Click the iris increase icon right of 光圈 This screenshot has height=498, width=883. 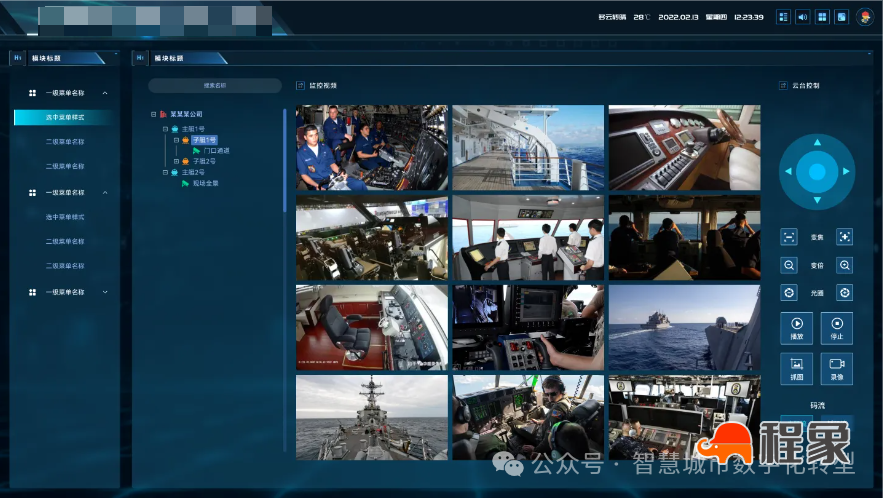(x=845, y=293)
